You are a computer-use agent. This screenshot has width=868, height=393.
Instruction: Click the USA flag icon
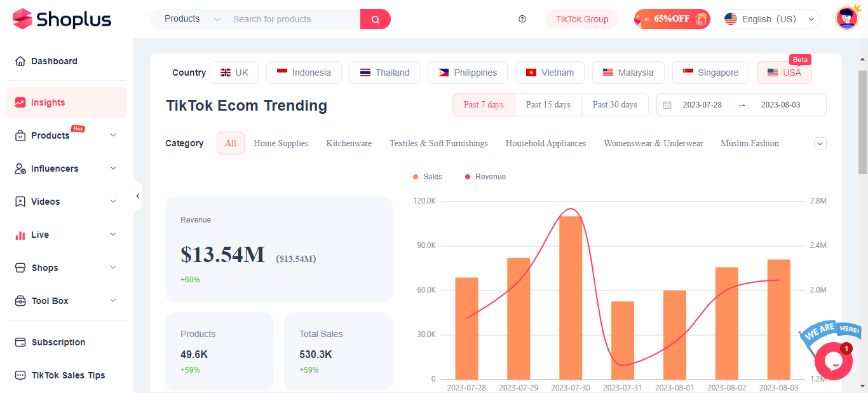(773, 72)
